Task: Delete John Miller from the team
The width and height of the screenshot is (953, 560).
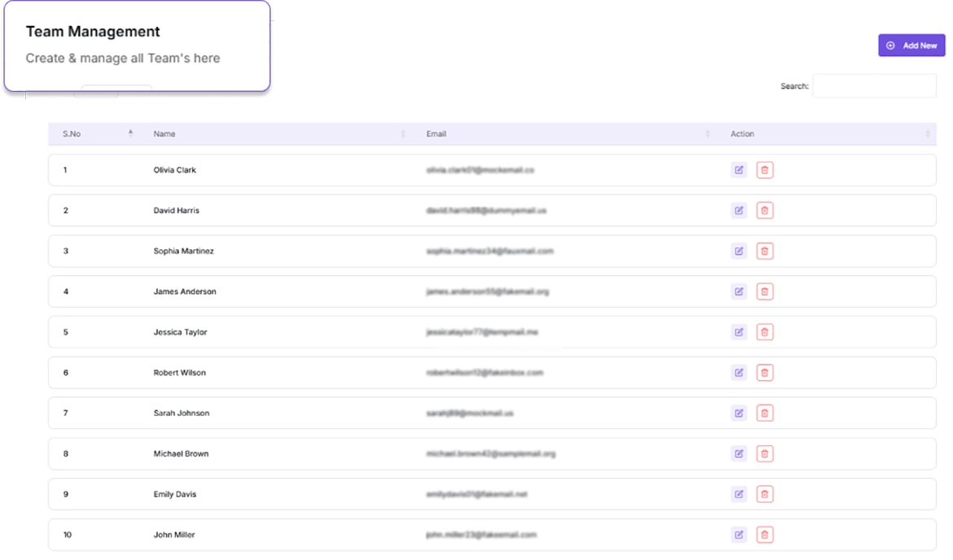Action: 764,535
